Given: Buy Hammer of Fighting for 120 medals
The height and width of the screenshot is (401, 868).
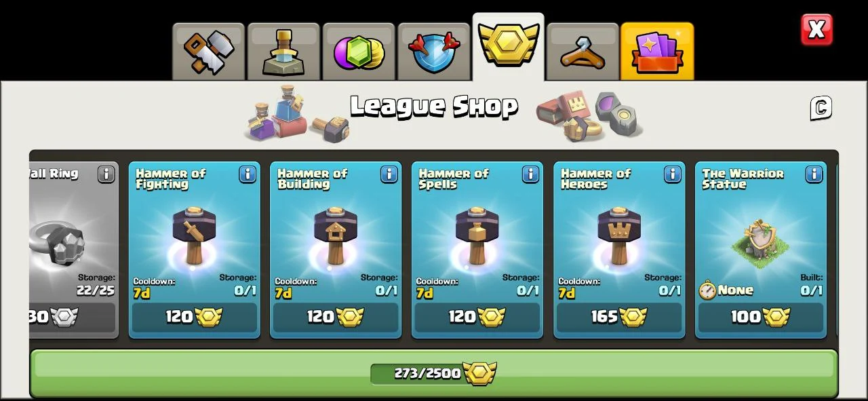Looking at the screenshot, I should (x=195, y=317).
